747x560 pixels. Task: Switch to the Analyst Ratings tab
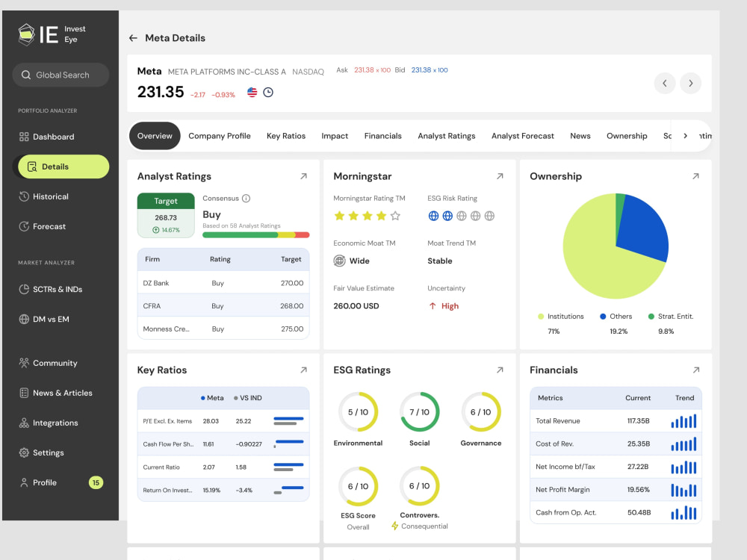click(x=447, y=136)
